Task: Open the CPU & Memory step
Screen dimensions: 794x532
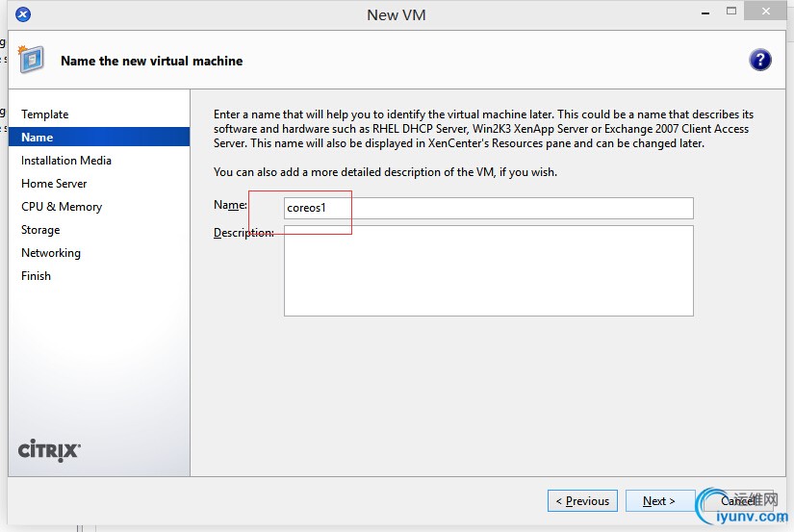Action: 62,207
